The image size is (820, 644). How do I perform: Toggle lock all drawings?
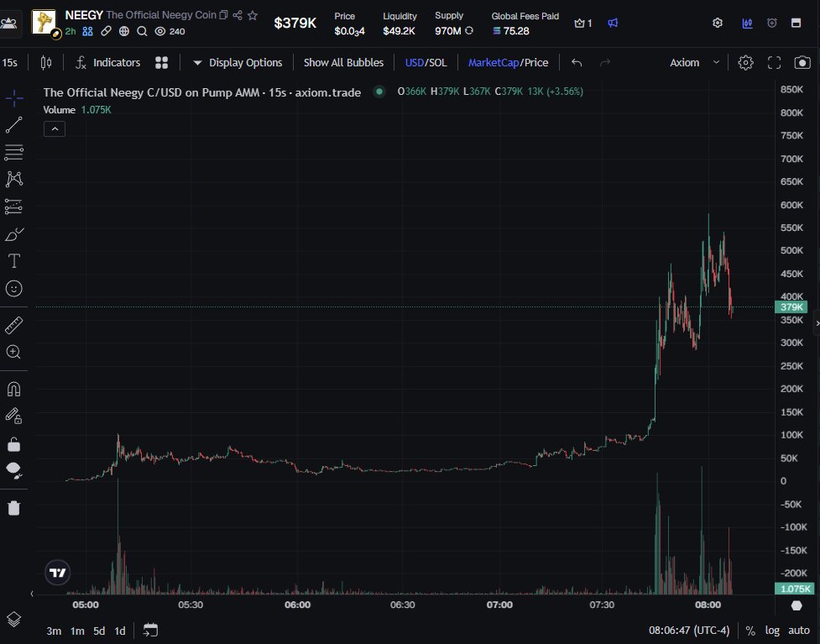pyautogui.click(x=14, y=444)
